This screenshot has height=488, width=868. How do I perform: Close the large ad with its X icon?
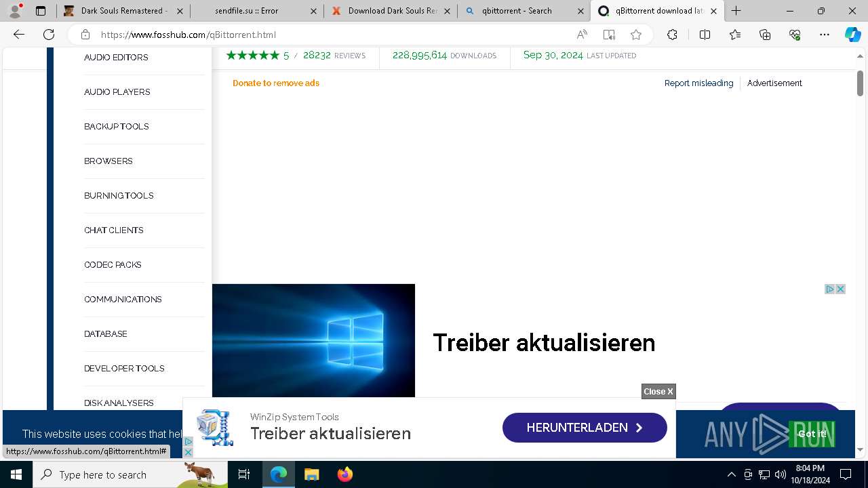click(840, 289)
